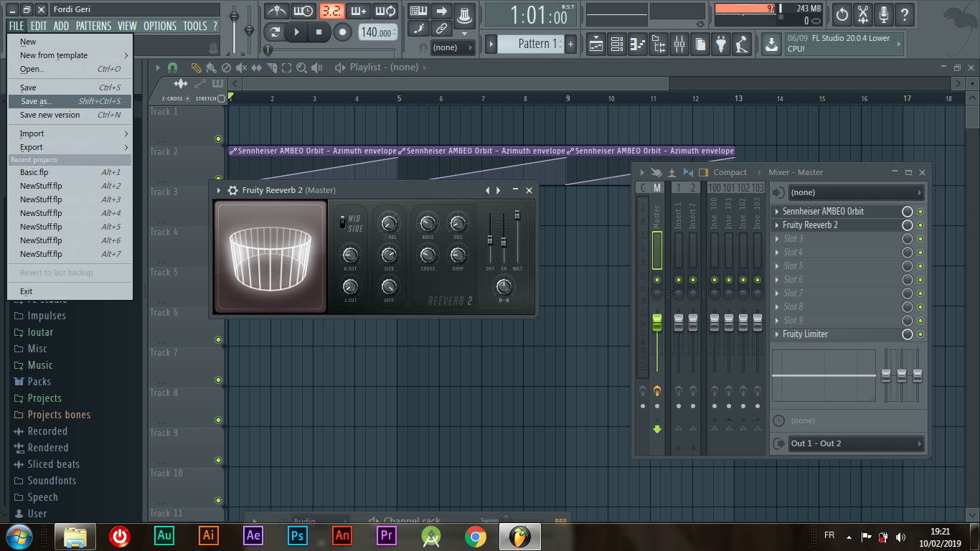
Task: Toggle Track 7 mute LED in Playlist
Action: point(219,380)
